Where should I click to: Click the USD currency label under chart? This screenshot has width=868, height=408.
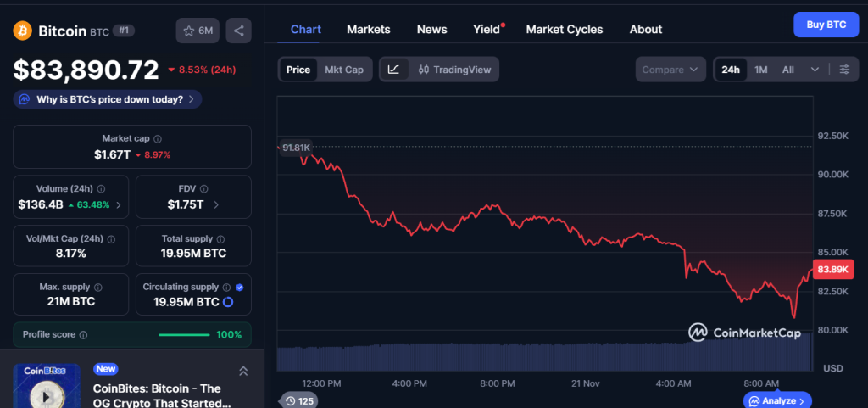pos(832,368)
